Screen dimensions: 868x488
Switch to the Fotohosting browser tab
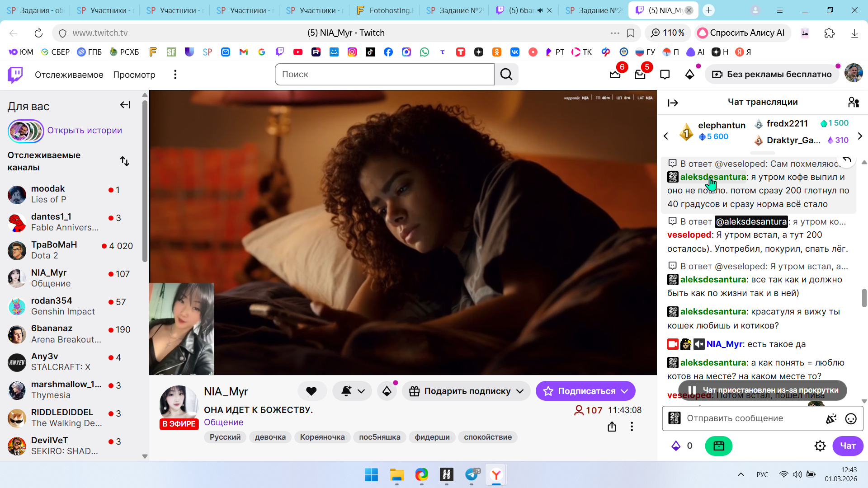(x=385, y=10)
